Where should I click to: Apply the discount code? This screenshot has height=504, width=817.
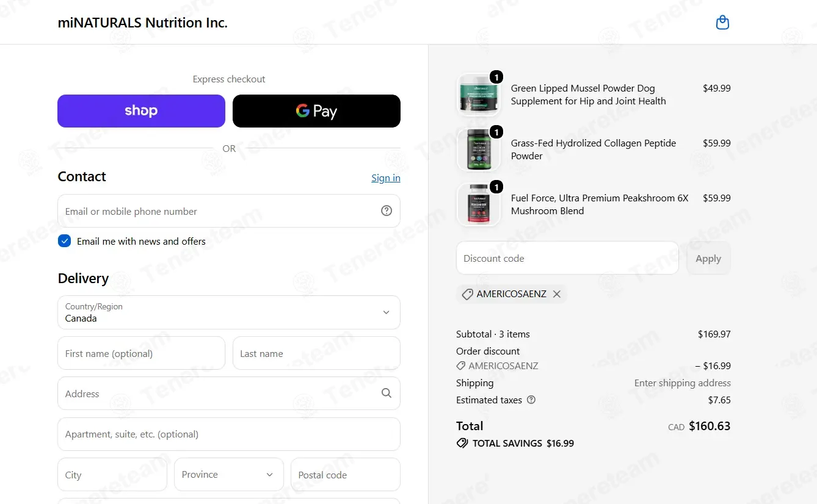click(708, 258)
